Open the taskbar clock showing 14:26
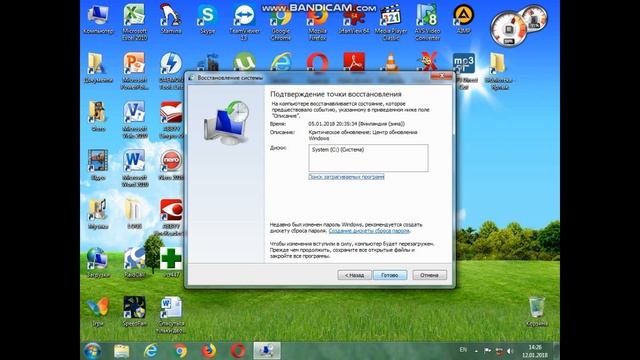The width and height of the screenshot is (640, 360). [x=535, y=351]
